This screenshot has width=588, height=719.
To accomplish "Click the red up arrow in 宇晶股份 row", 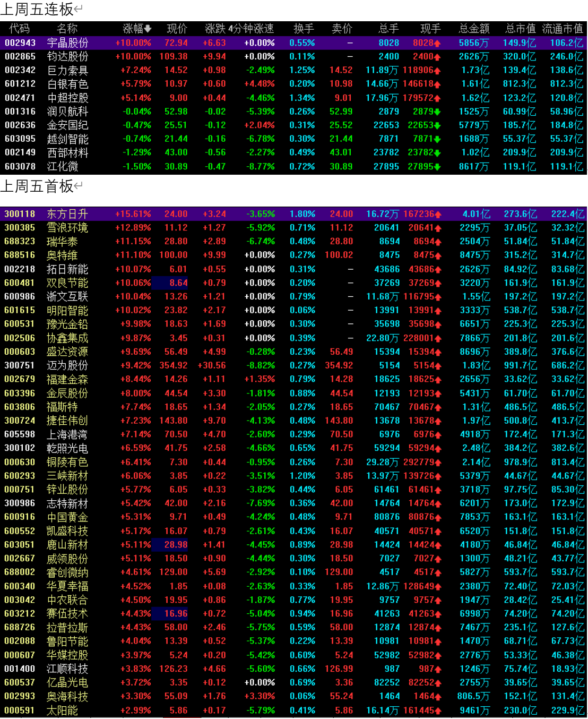I will 437,43.
